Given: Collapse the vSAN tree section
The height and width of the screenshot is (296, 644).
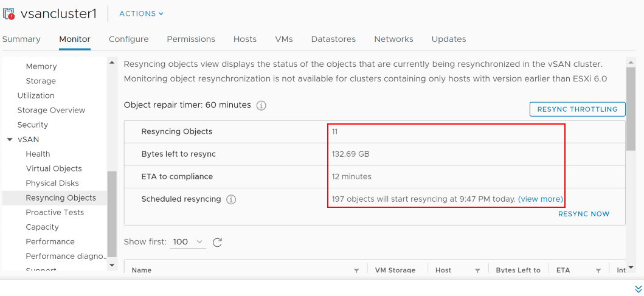Looking at the screenshot, I should tap(9, 139).
